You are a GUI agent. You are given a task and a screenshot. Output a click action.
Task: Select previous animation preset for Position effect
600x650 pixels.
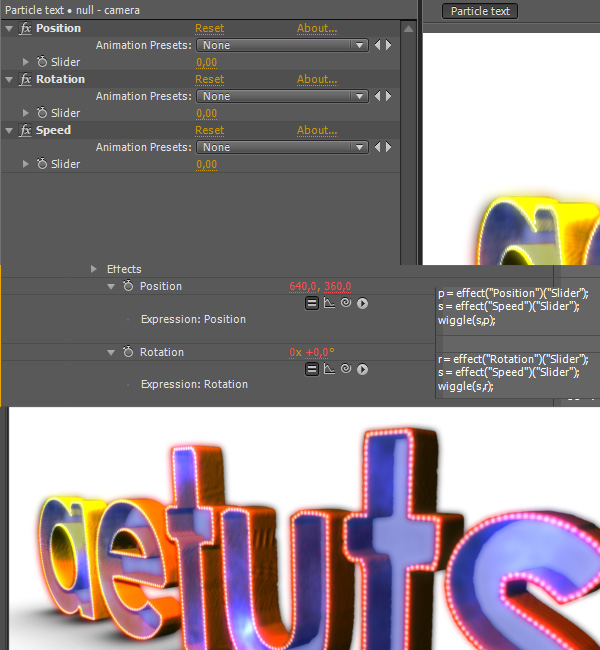[x=377, y=45]
